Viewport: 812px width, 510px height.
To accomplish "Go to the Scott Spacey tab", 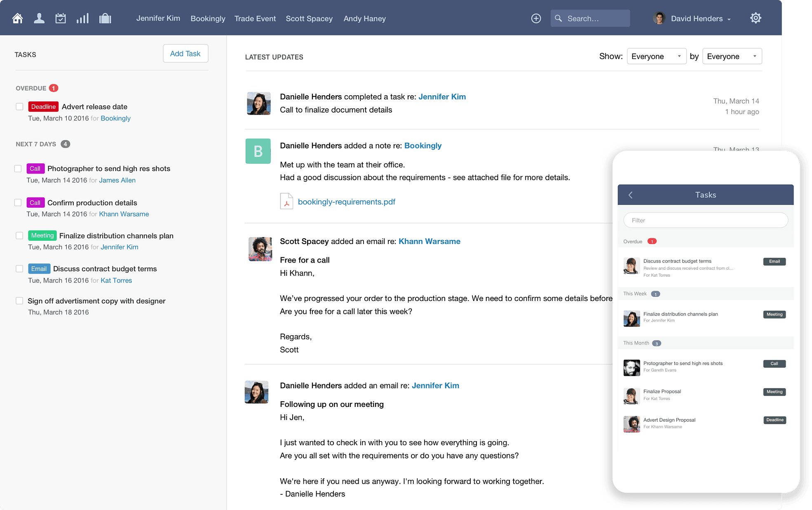I will click(309, 19).
